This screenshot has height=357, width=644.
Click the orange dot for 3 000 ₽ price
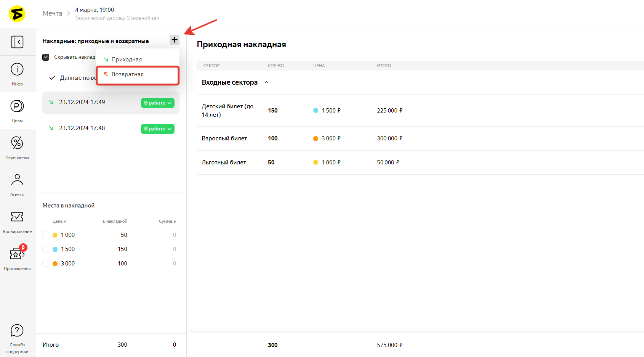[316, 138]
